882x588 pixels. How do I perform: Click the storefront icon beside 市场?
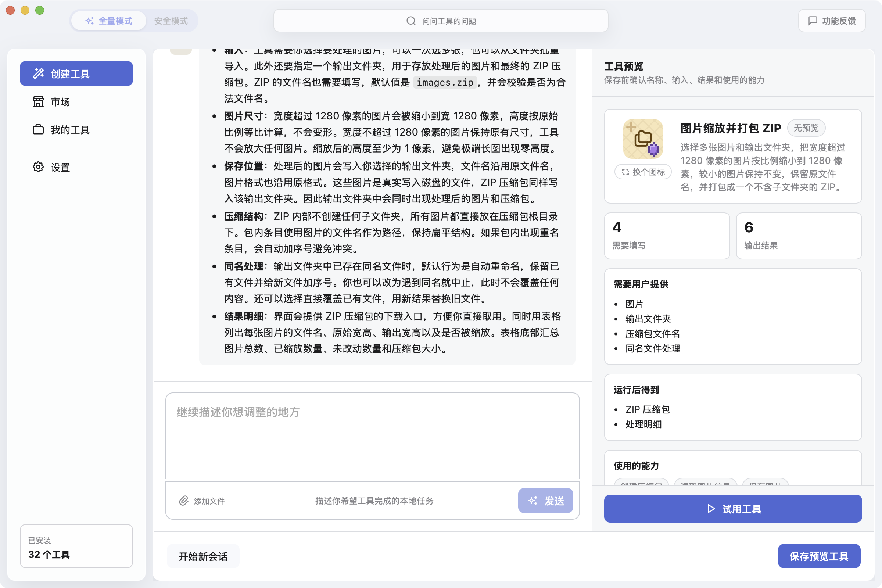38,102
